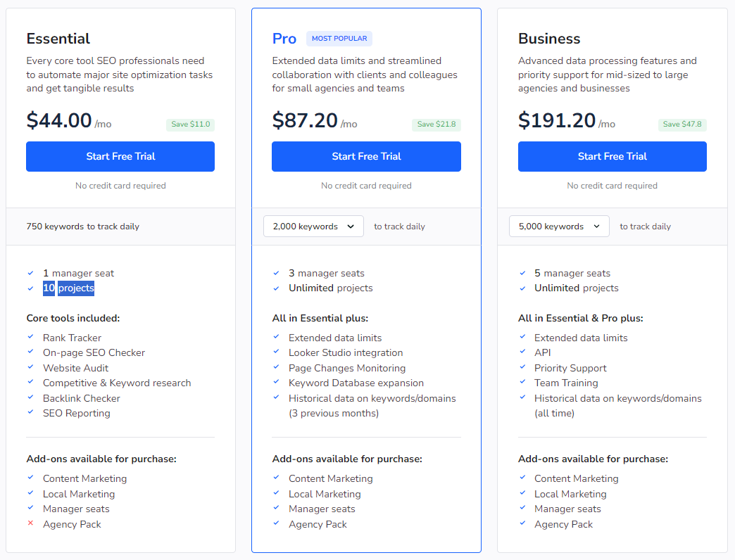
Task: Click the checkmark beside Page Changes Monitoring
Action: tap(276, 367)
